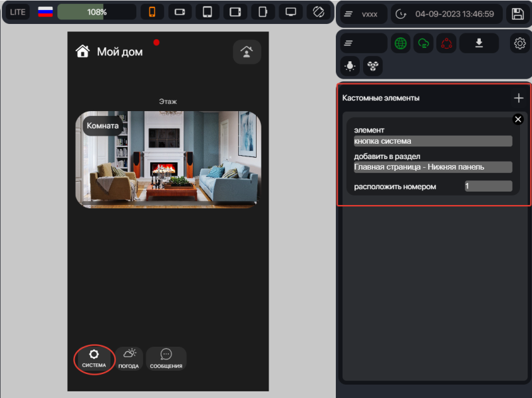Click the green cloud server icon

tap(424, 43)
